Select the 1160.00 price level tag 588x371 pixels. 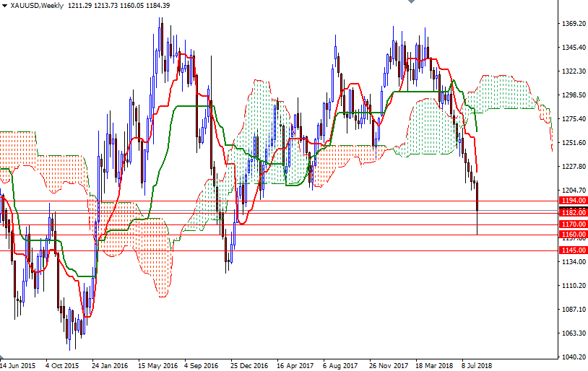[x=572, y=235]
